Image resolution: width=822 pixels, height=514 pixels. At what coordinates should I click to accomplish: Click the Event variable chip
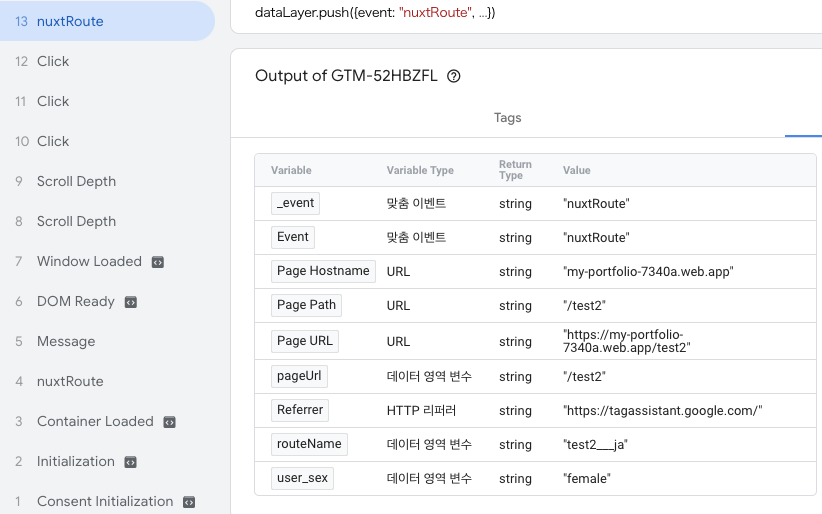293,237
